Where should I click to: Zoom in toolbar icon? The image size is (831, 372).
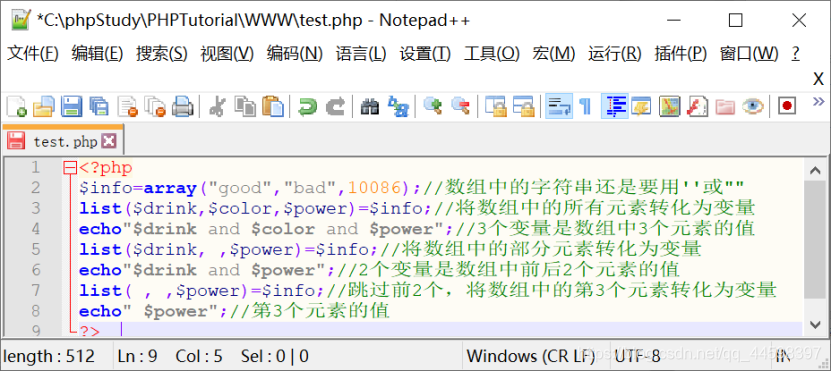432,107
